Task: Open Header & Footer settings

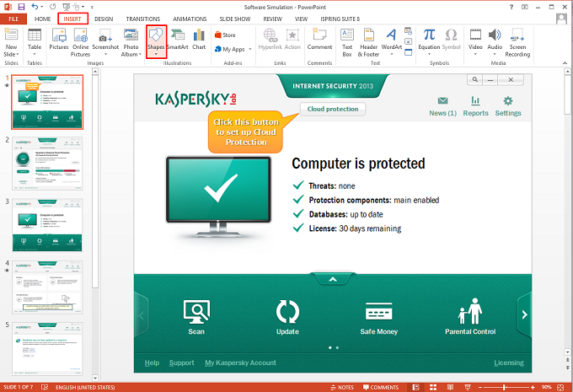Action: (368, 42)
